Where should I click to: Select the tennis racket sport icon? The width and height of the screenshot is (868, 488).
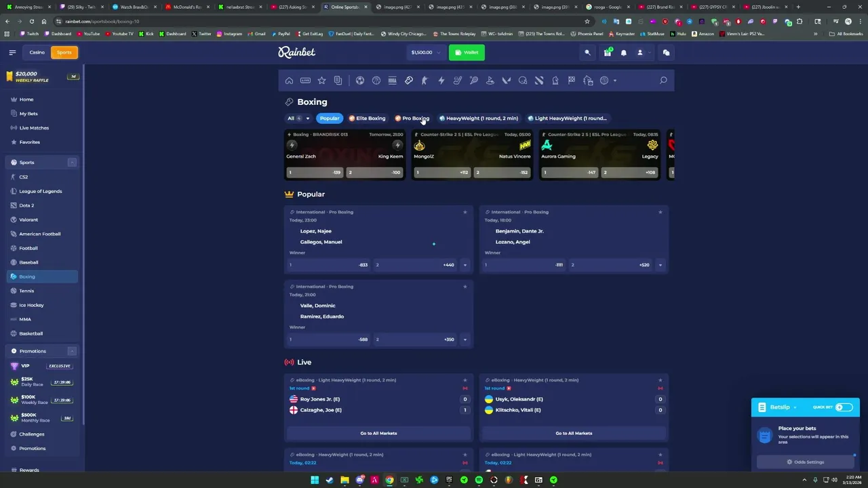pyautogui.click(x=474, y=81)
